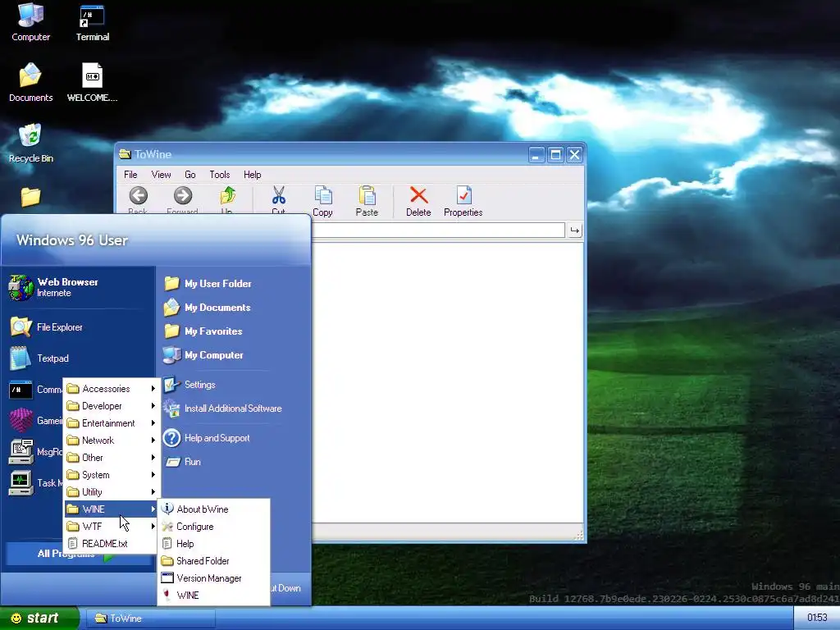Launch the Terminal desktop shortcut
This screenshot has width=840, height=630.
pos(92,22)
